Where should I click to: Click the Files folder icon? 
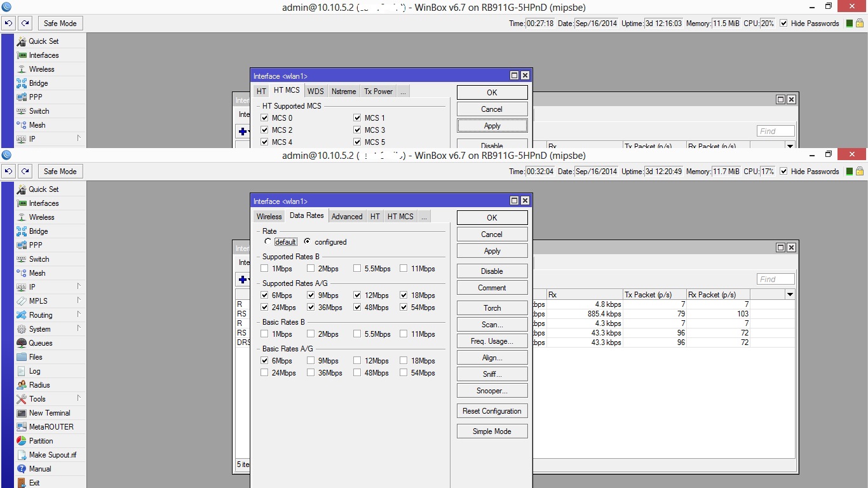click(22, 357)
